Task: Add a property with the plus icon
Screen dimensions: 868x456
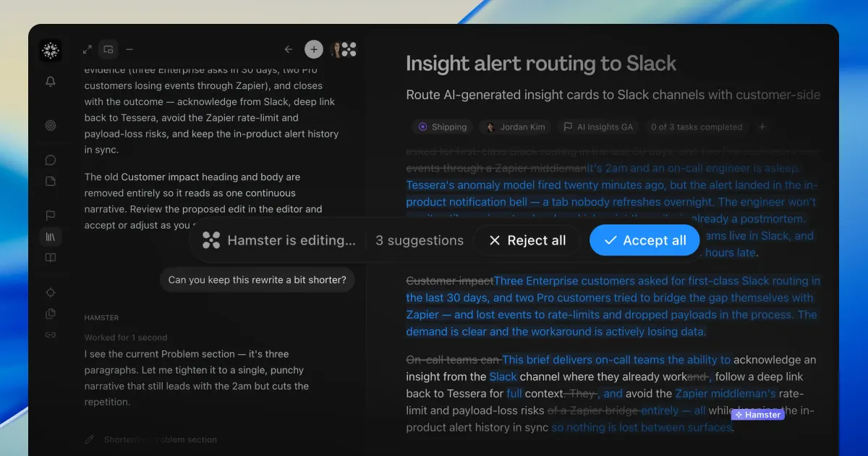Action: point(762,127)
